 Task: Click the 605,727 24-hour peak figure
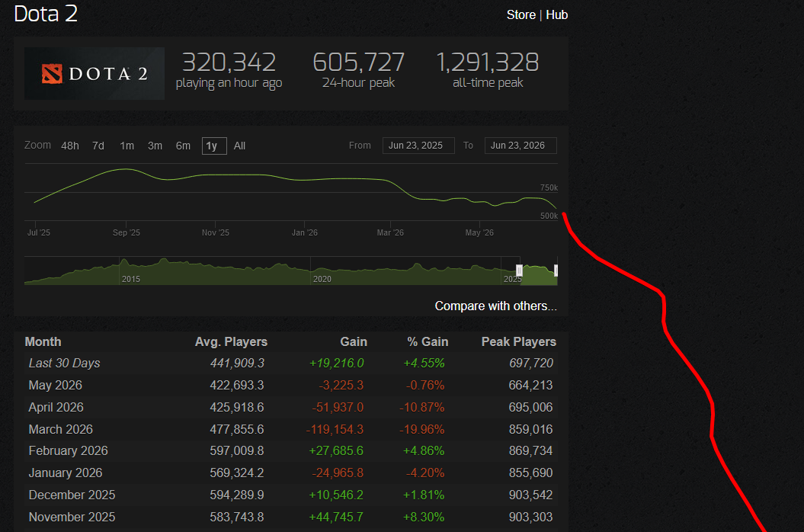point(358,62)
